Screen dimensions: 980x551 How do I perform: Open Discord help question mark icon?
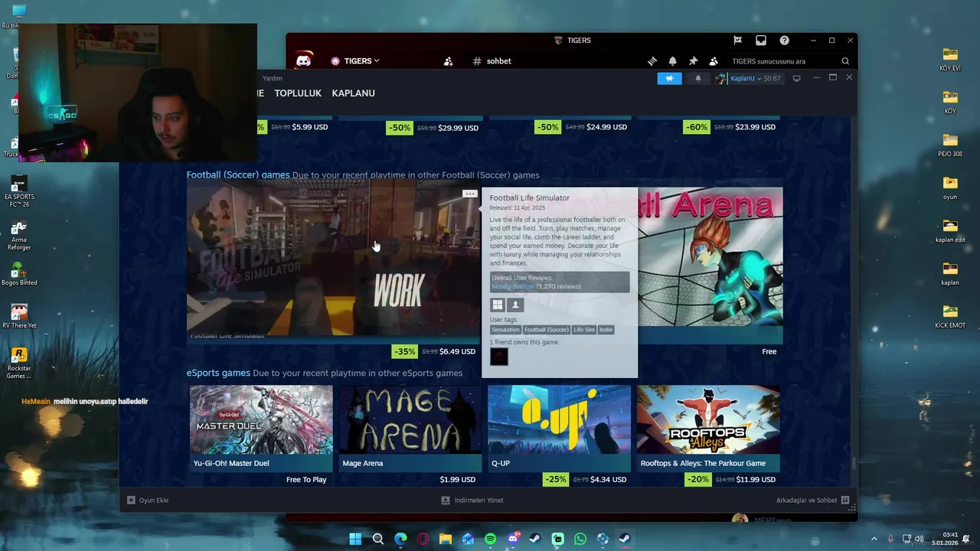point(784,41)
